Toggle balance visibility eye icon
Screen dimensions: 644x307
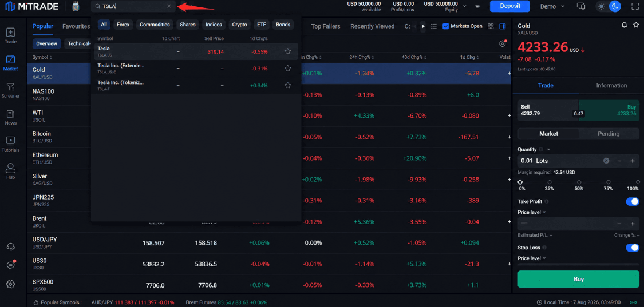pos(477,6)
